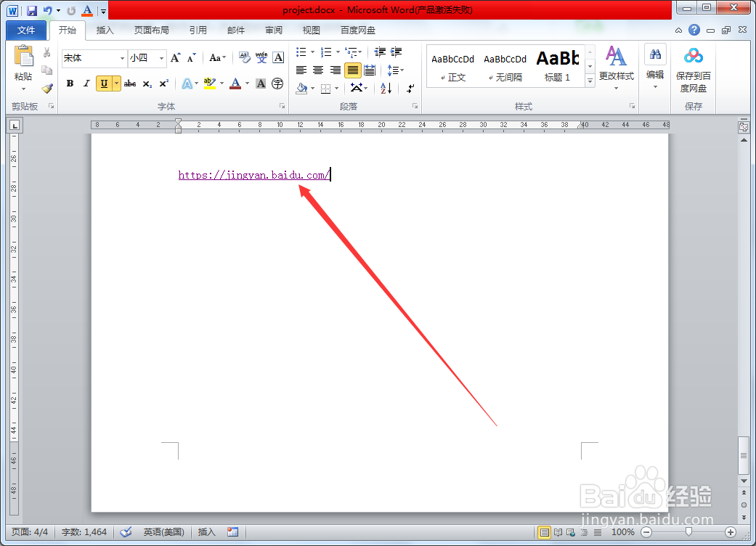
Task: Apply distributed alignment
Action: [370, 70]
